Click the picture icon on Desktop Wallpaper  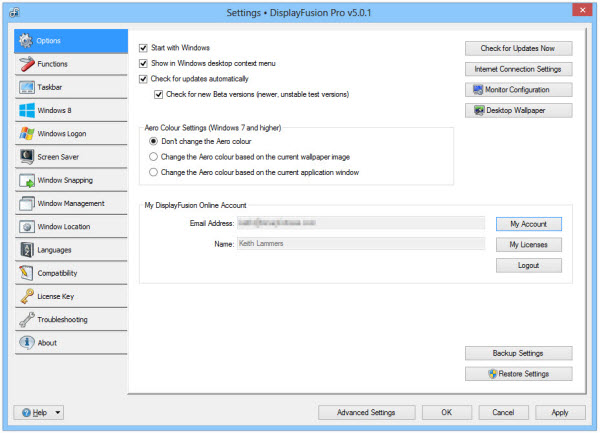[x=479, y=111]
